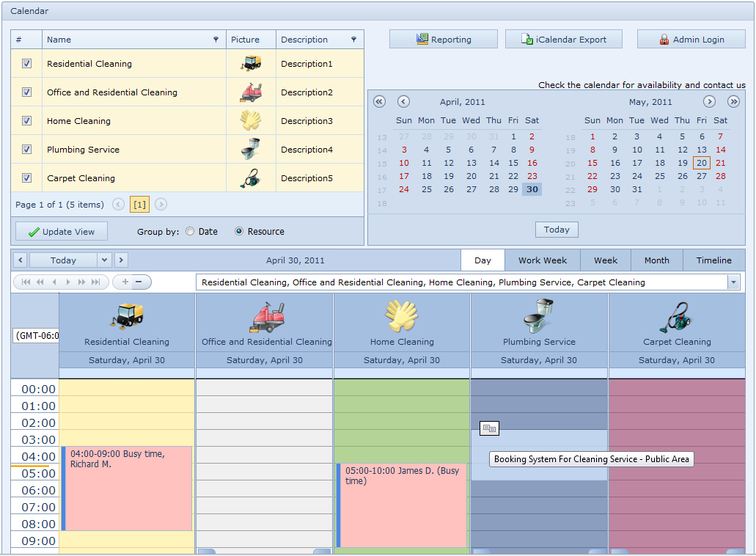Open the Description column filter icon
Viewport: 756px width, 556px height.
point(354,40)
